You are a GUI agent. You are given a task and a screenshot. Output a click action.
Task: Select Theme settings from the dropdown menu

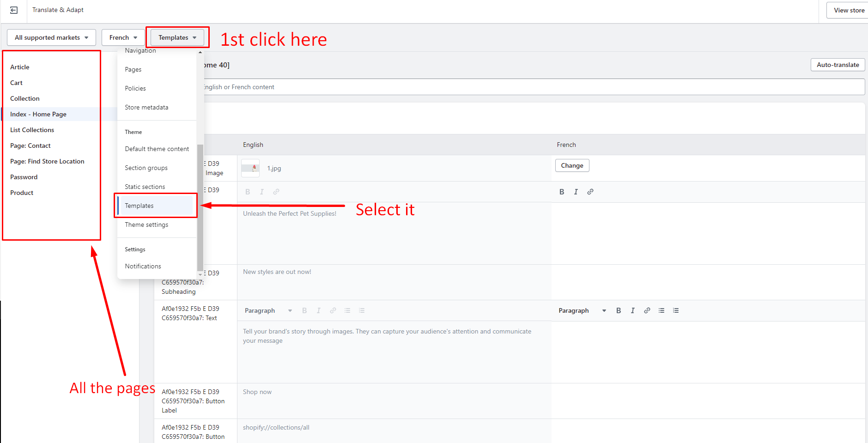click(x=146, y=225)
